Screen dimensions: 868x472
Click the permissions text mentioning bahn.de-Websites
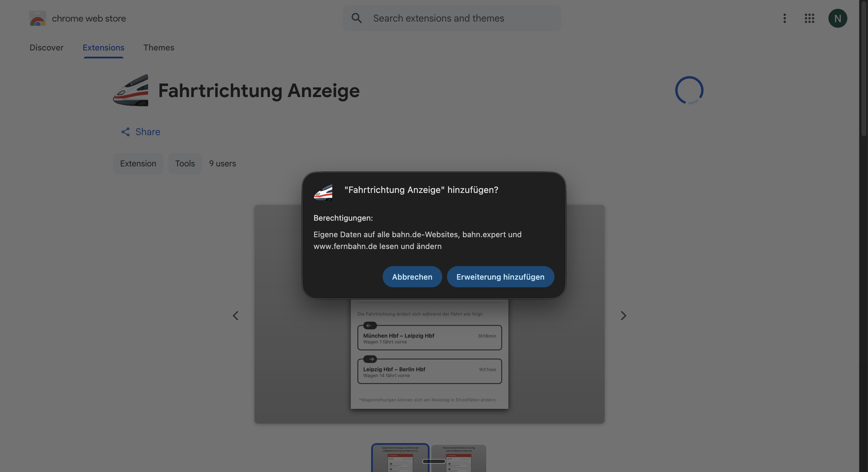pyautogui.click(x=417, y=240)
